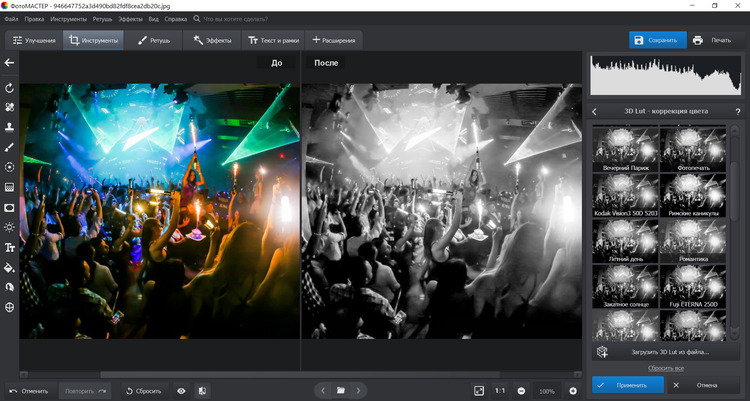Toggle the before/after split view icon

pos(202,390)
